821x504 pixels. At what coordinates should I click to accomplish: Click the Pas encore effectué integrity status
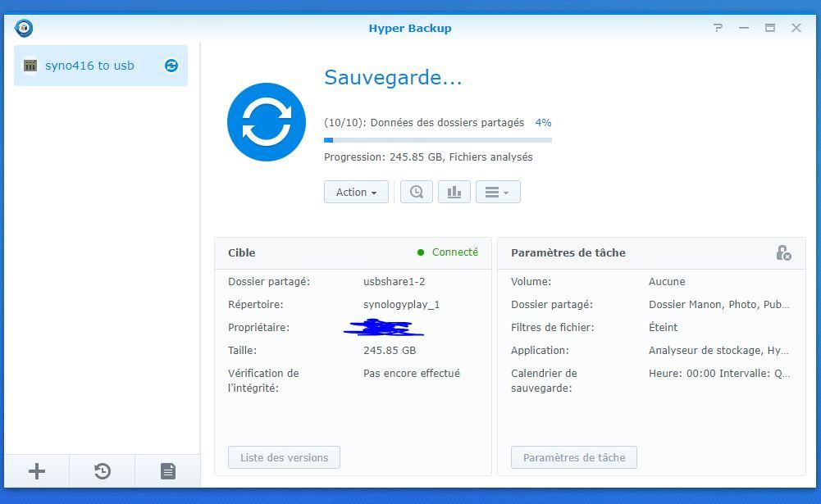tap(412, 373)
